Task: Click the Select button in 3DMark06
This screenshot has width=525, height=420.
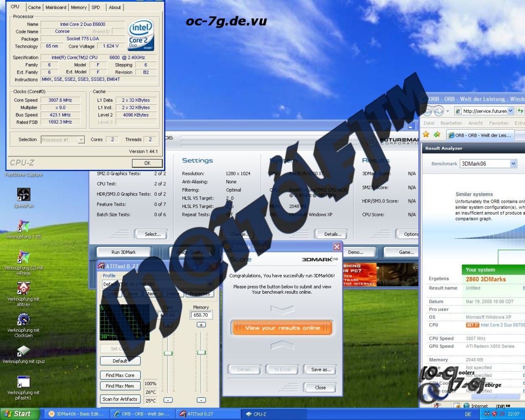Action: [152, 234]
